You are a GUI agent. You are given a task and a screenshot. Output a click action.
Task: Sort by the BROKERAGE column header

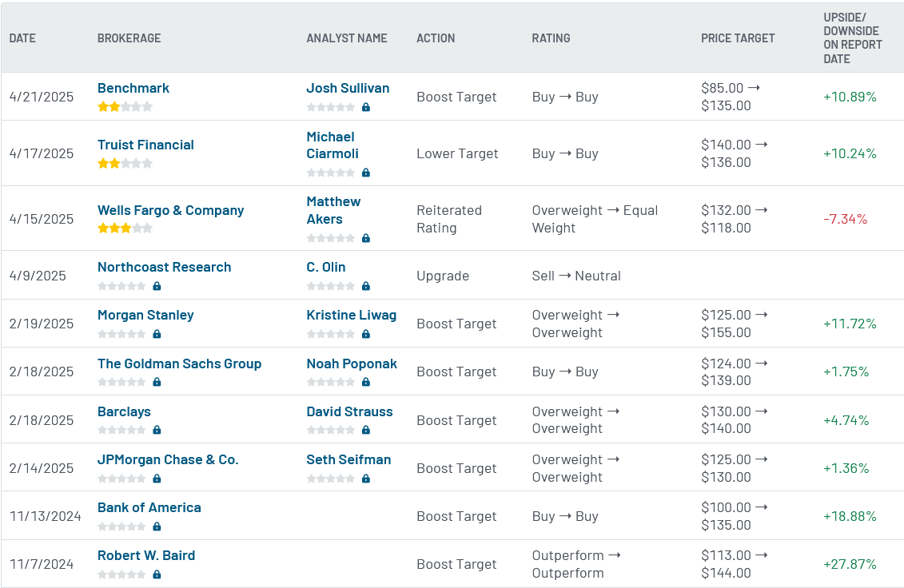coord(129,38)
